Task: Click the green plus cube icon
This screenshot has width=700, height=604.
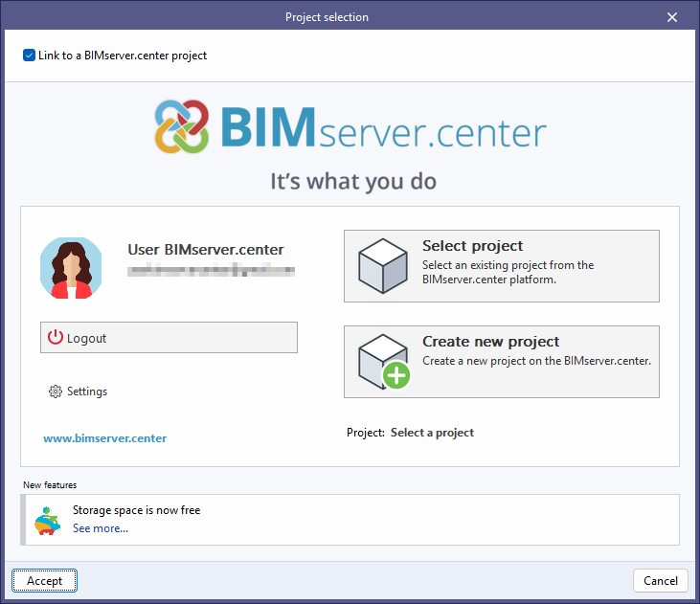Action: coord(384,362)
